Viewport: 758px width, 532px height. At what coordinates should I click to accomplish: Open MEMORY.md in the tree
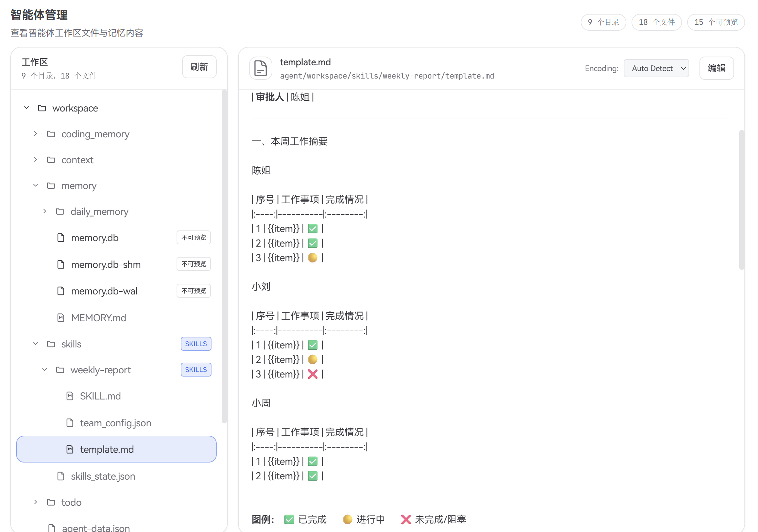(x=116, y=317)
